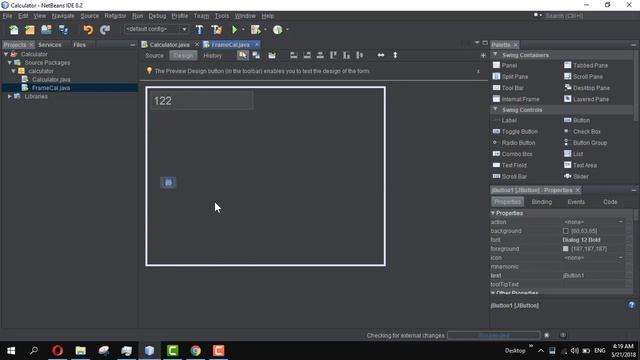Click the New File toolbar icon
This screenshot has height=360, width=640.
14,30
